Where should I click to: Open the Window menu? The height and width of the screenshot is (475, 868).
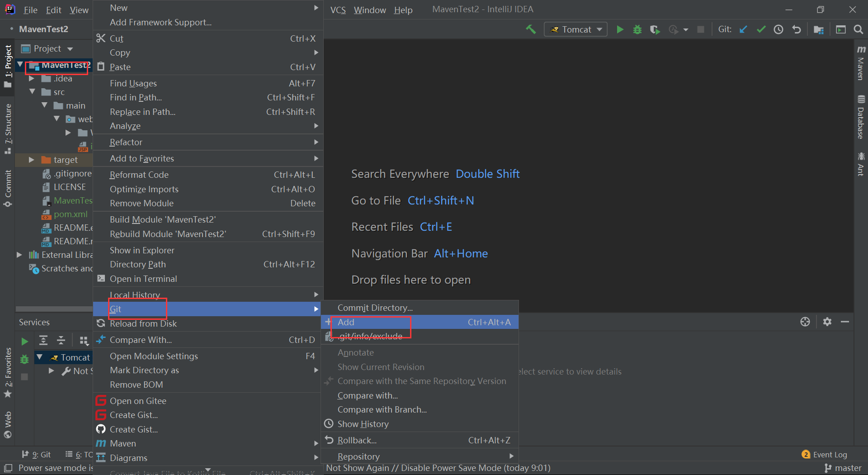(370, 10)
